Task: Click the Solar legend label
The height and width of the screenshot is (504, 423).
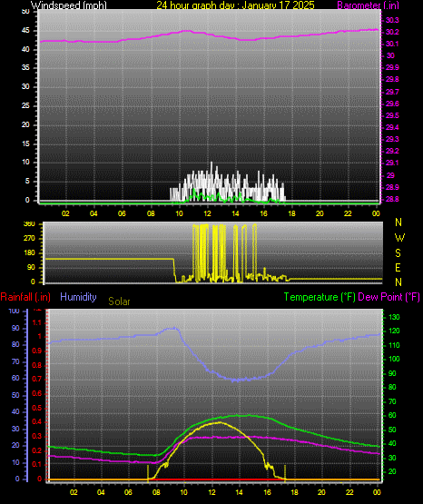Action: coord(119,301)
